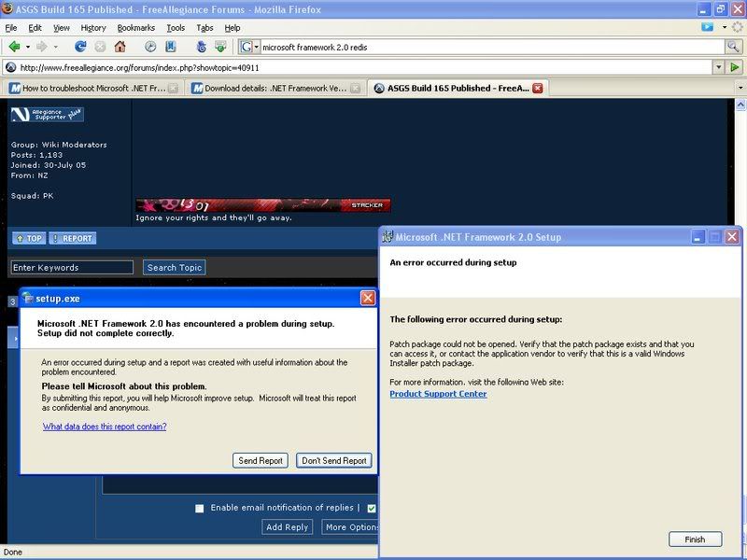Open the Bookmarks sidebar icon

click(171, 47)
